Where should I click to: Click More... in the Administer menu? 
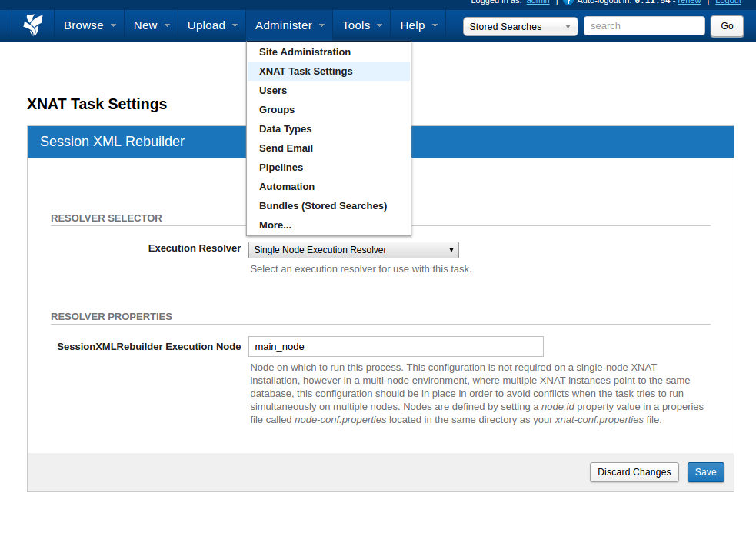click(x=275, y=225)
